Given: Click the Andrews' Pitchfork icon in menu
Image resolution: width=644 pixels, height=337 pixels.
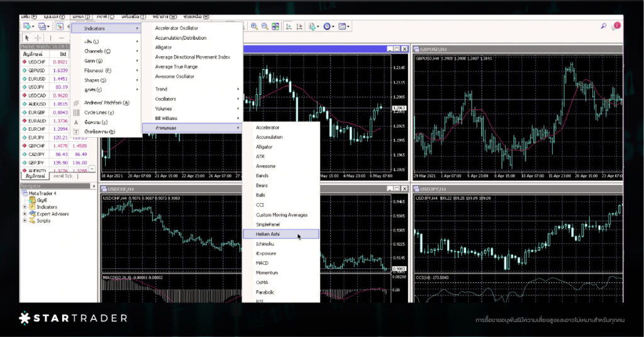Looking at the screenshot, I should click(x=76, y=102).
